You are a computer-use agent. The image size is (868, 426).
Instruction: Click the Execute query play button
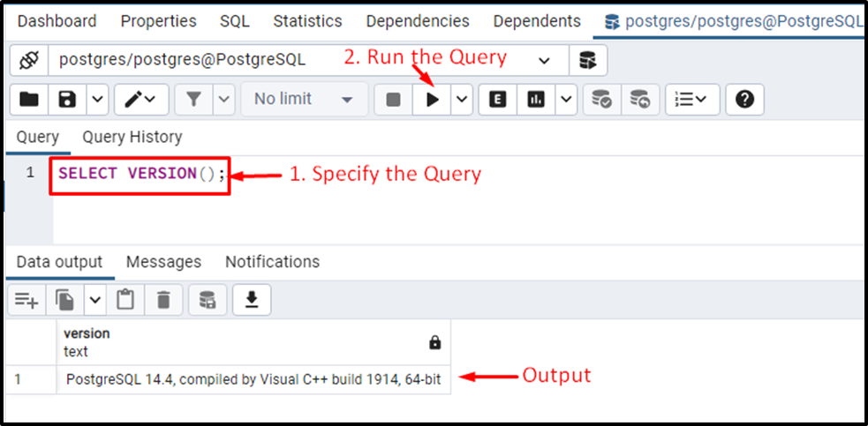[x=433, y=100]
